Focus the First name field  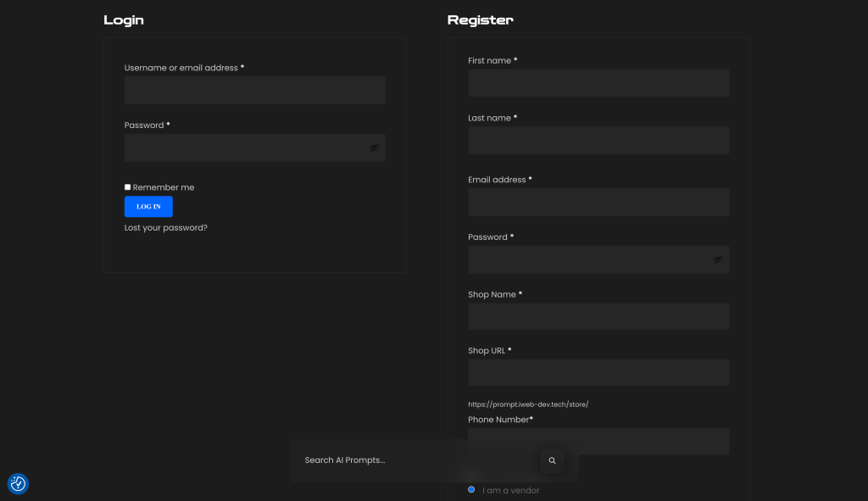point(598,83)
